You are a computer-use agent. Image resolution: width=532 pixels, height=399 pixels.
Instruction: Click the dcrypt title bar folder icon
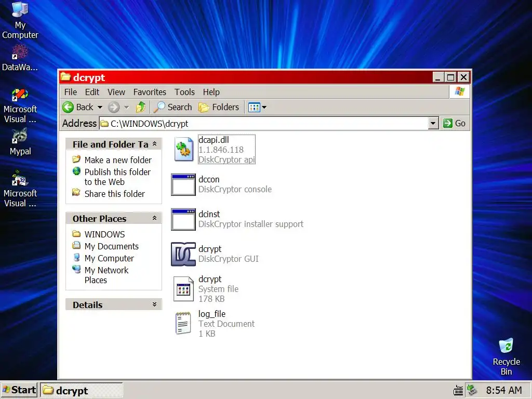click(65, 77)
